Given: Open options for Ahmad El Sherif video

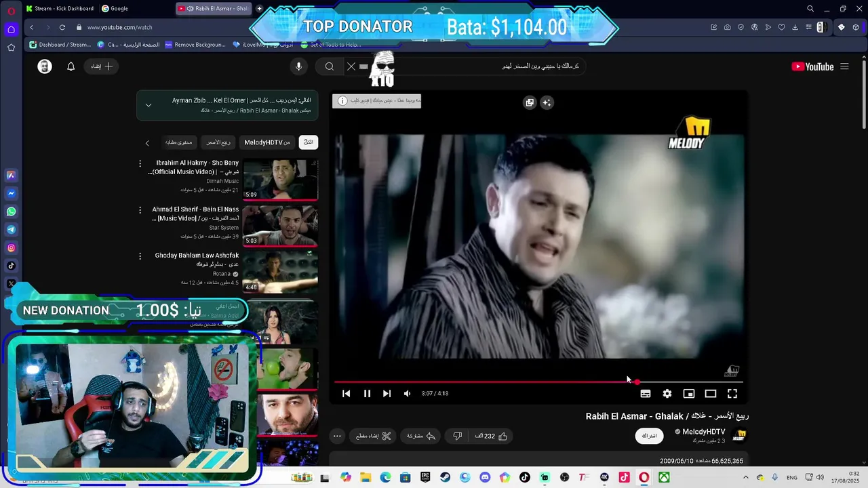Looking at the screenshot, I should [140, 210].
